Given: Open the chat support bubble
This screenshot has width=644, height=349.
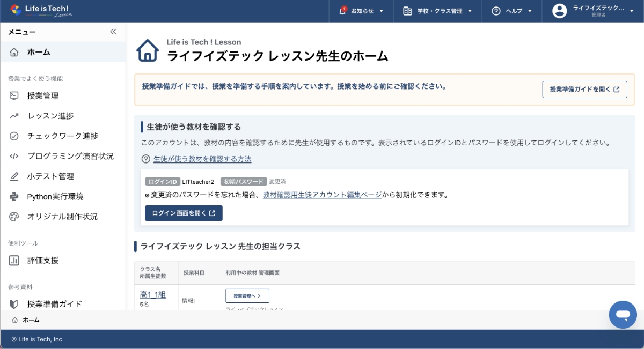Looking at the screenshot, I should [x=623, y=315].
